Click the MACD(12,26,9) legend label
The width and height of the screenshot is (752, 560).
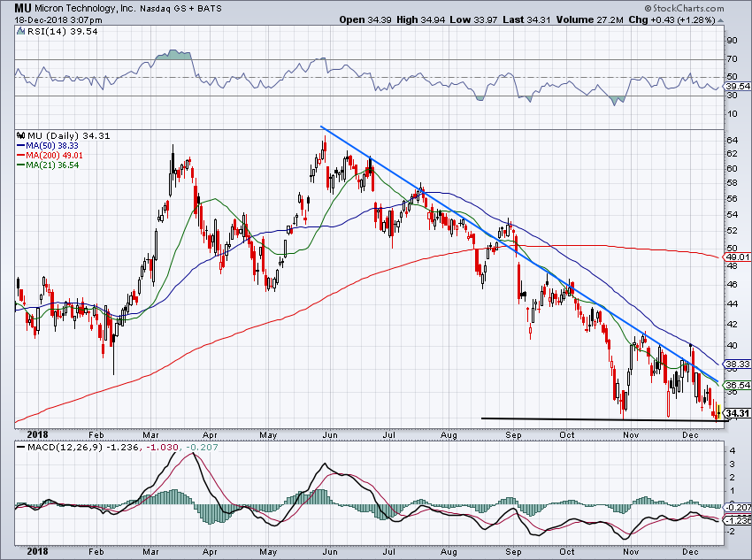pos(65,448)
